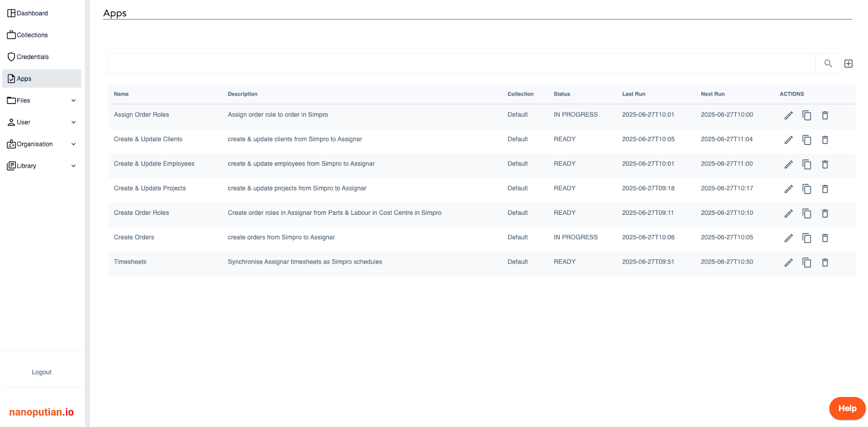
Task: Delete the Create Orders app
Action: pyautogui.click(x=825, y=238)
